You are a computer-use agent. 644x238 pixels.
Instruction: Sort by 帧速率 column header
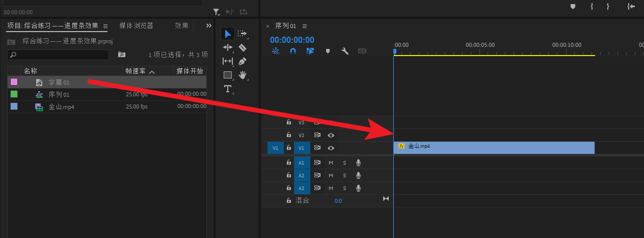[x=136, y=71]
